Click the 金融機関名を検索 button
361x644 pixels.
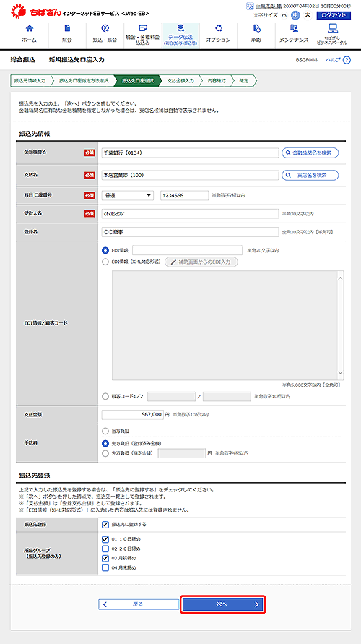coord(310,153)
